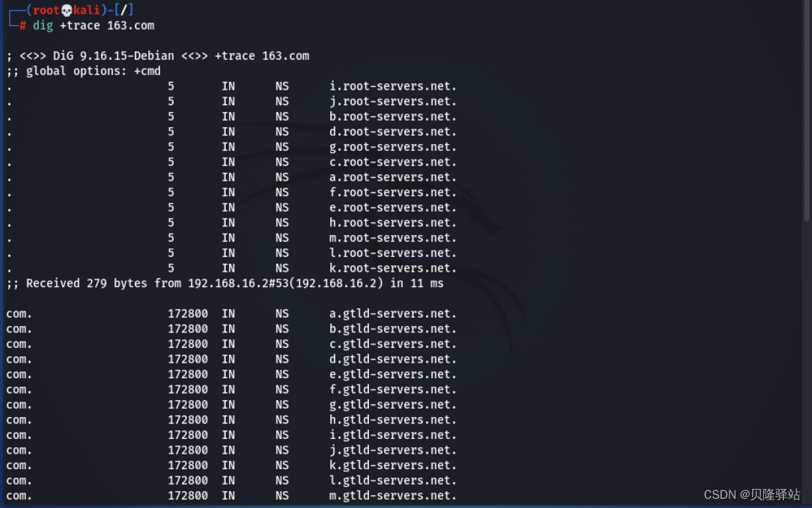
Task: Select the IN class field in a record
Action: pyautogui.click(x=228, y=313)
